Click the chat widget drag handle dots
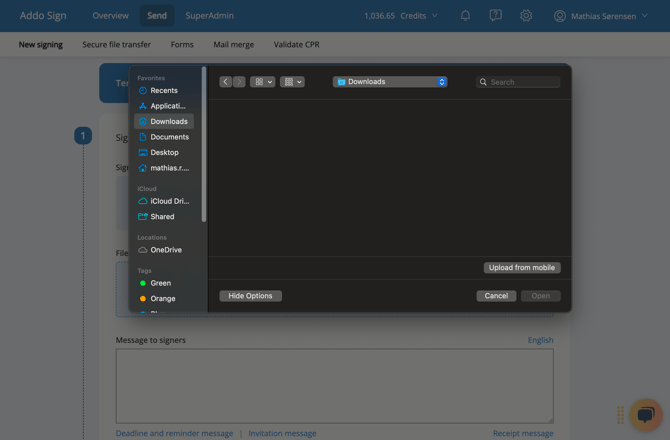The height and width of the screenshot is (440, 670). [x=620, y=415]
